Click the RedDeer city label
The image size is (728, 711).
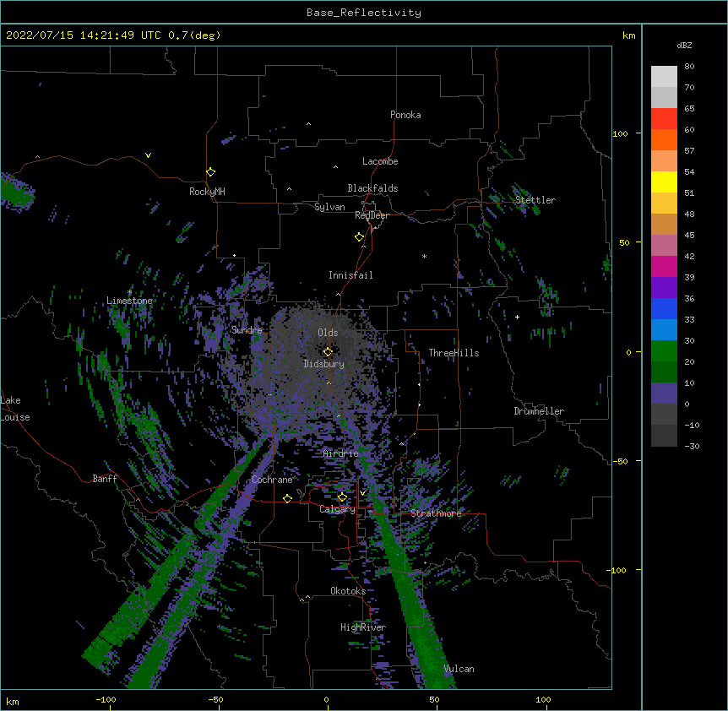coord(372,215)
